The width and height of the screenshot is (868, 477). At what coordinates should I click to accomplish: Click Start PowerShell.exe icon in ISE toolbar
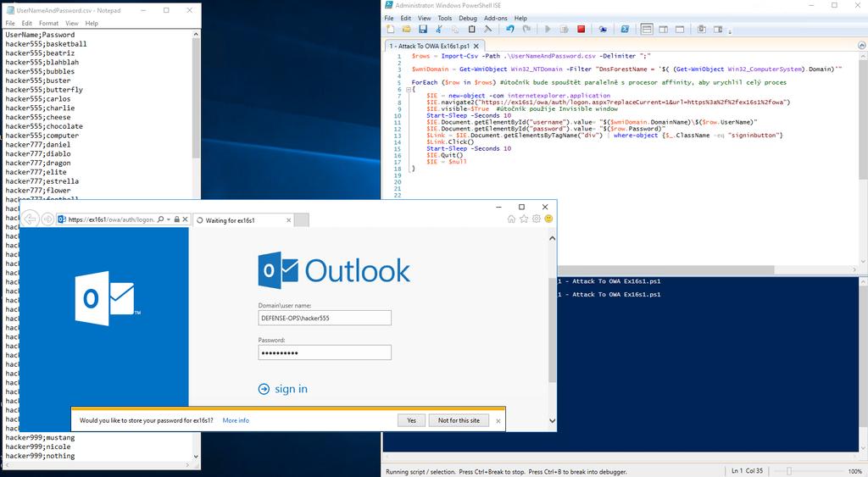click(x=625, y=30)
